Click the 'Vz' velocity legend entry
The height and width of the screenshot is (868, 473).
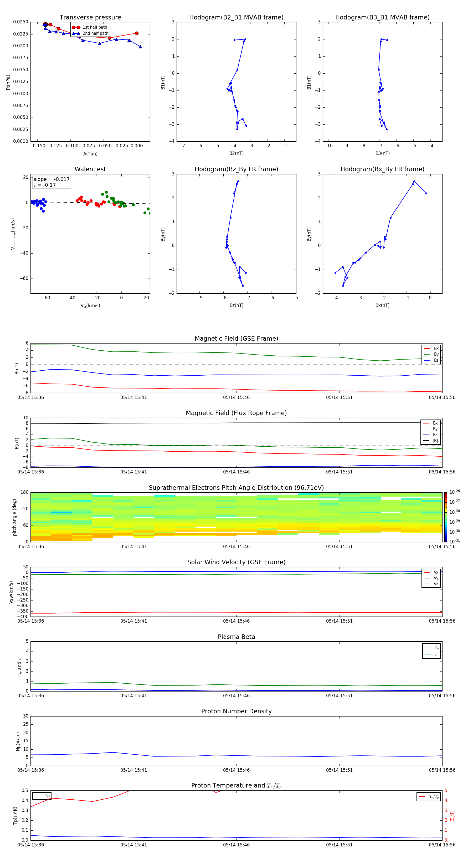pos(431,584)
